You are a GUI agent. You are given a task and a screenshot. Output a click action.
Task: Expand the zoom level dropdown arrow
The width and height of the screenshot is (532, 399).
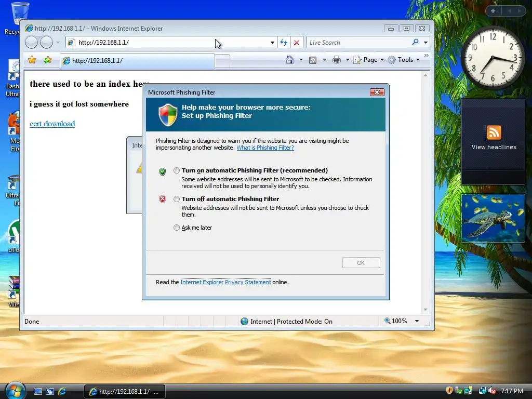[417, 321]
